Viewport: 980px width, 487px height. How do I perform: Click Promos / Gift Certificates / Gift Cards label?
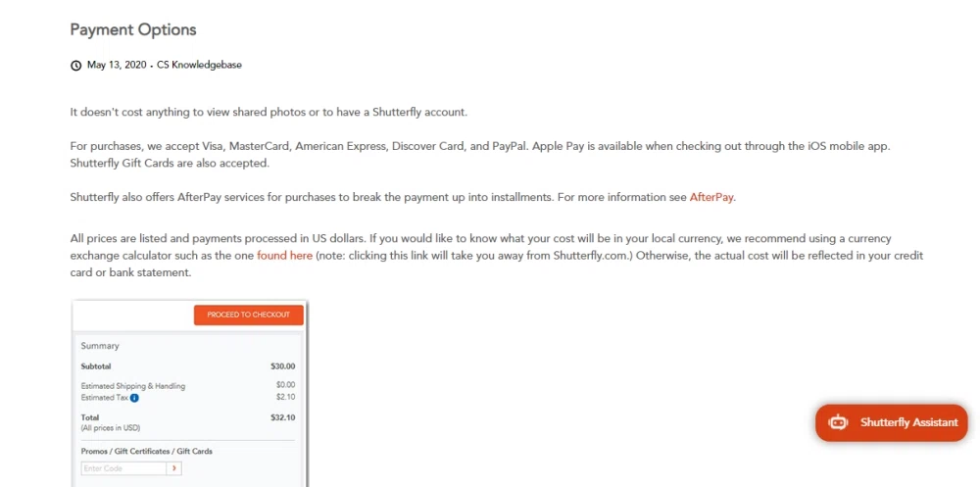click(x=146, y=452)
